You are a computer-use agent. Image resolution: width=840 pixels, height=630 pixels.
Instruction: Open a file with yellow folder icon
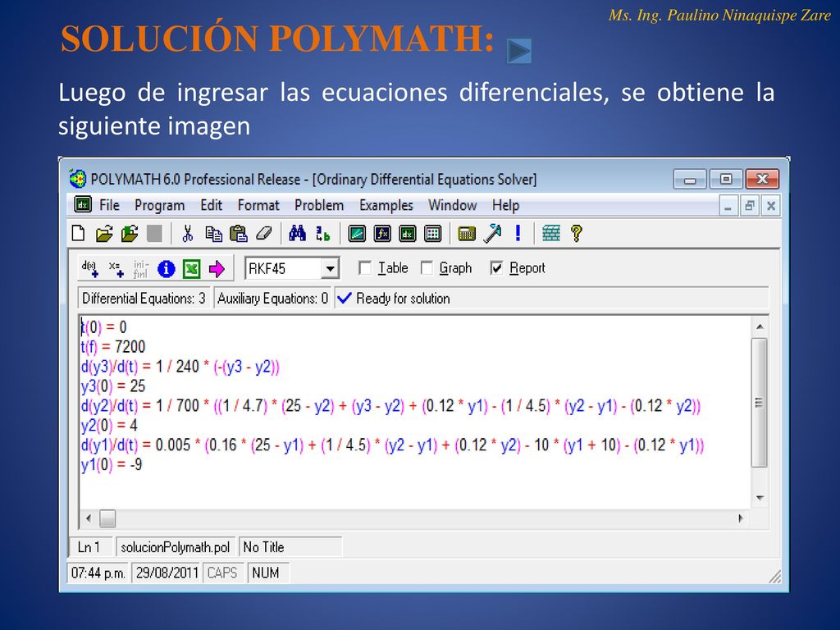[x=104, y=234]
